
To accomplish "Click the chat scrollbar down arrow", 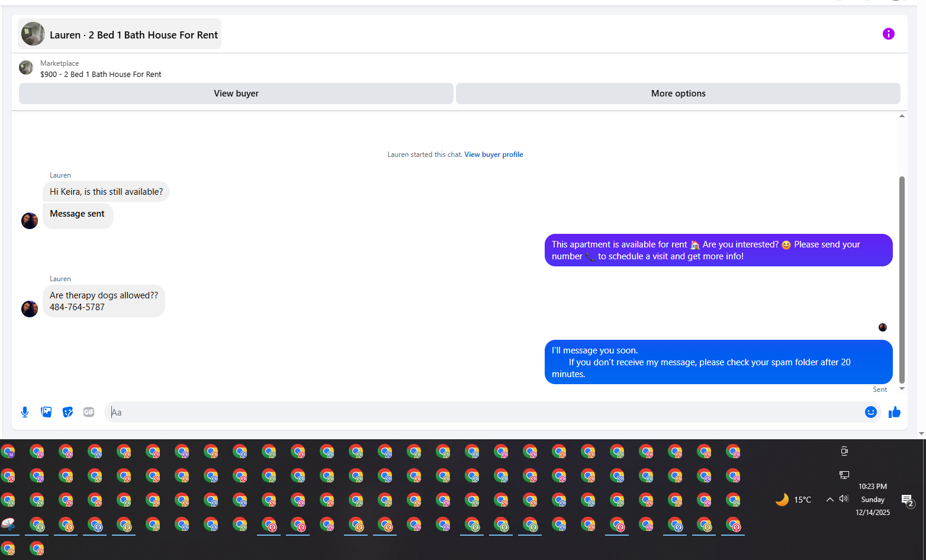I will point(902,389).
